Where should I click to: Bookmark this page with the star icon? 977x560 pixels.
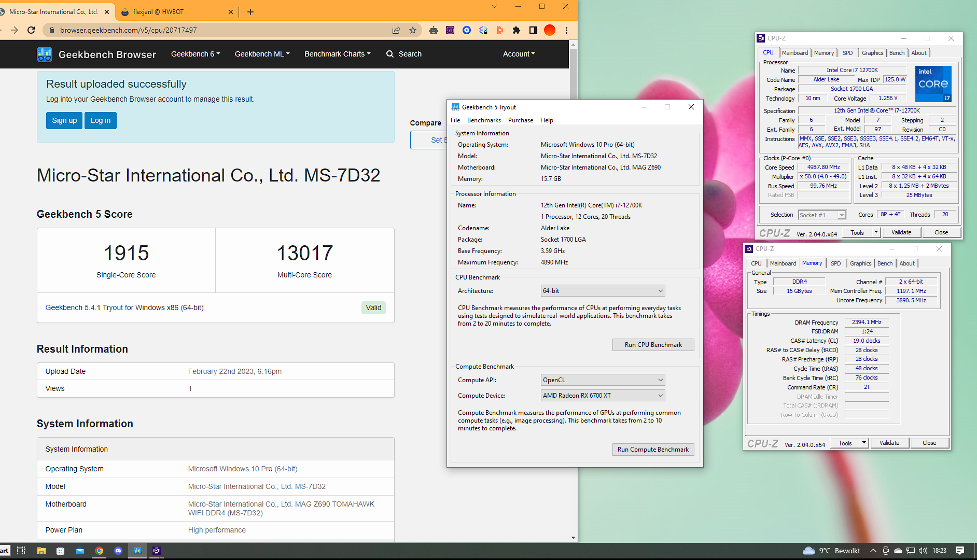(x=413, y=30)
